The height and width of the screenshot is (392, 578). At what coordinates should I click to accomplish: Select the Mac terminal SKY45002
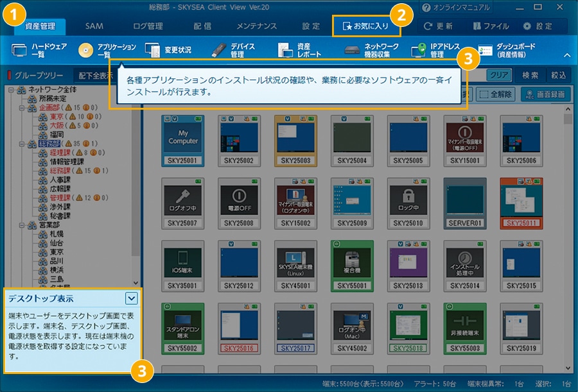pos(352,328)
